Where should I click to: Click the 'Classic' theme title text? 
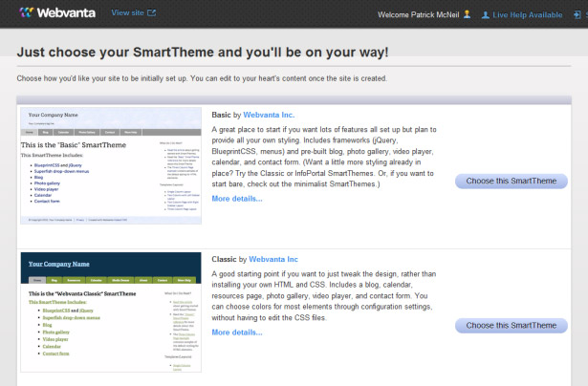pyautogui.click(x=224, y=259)
